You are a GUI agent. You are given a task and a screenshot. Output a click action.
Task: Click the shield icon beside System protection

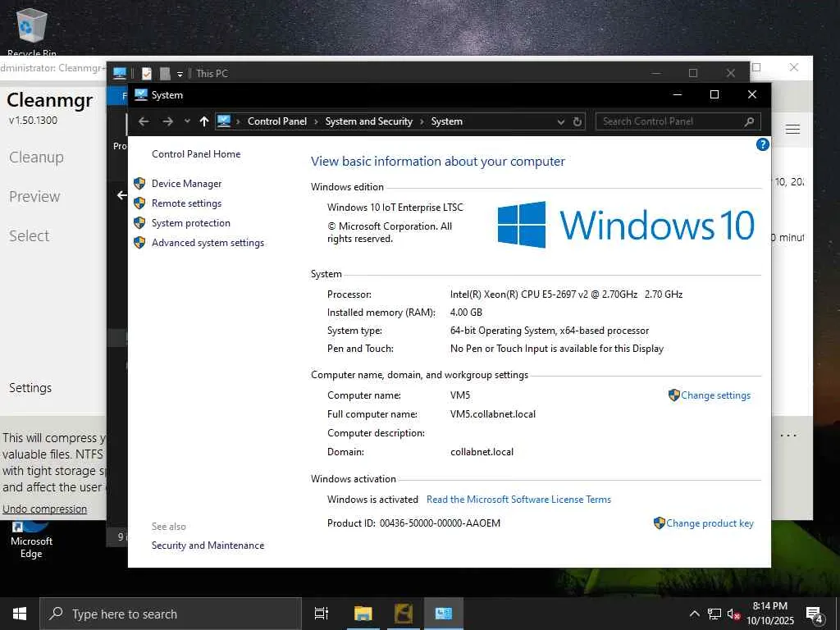pos(139,223)
